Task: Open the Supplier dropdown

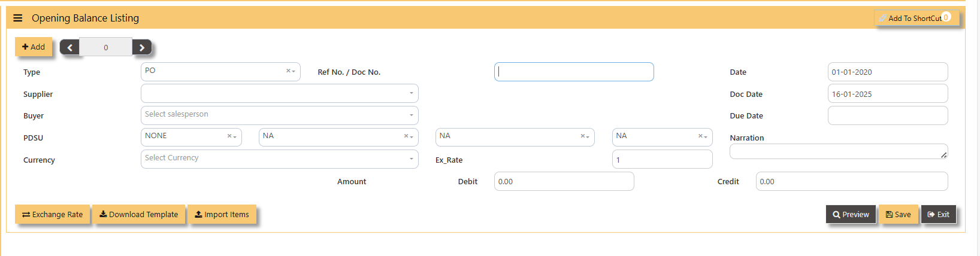Action: [279, 93]
